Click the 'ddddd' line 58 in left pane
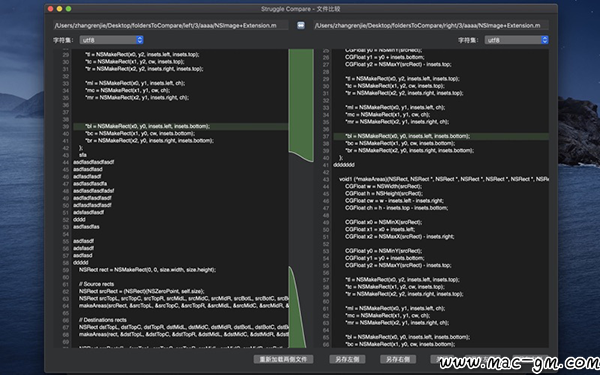Screen dimensions: 600x375 (81, 263)
